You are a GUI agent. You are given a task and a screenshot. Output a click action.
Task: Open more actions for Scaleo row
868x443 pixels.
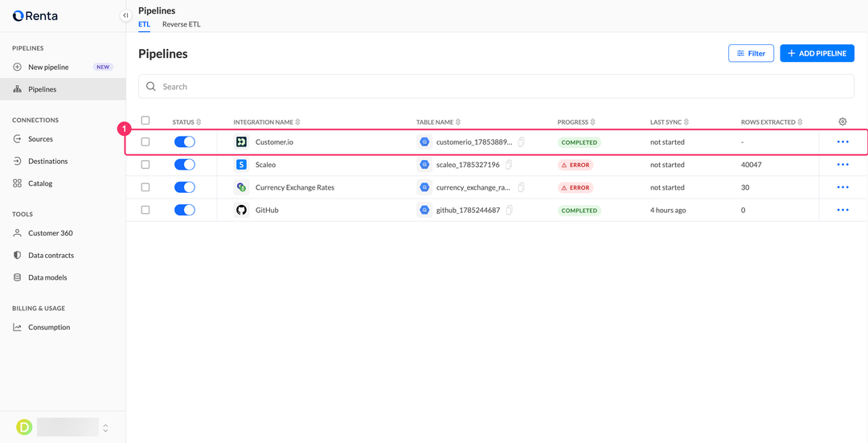coord(842,165)
